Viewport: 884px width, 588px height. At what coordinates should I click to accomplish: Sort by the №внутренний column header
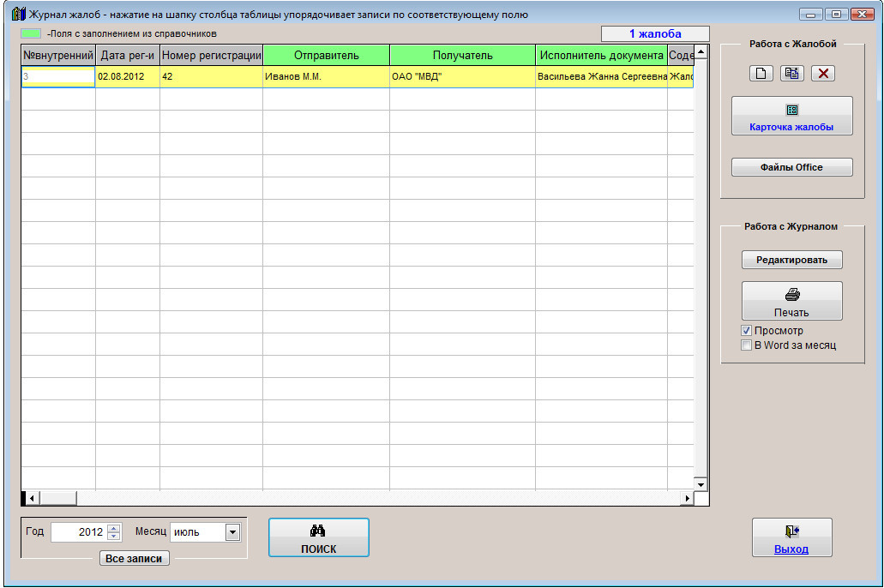click(x=58, y=55)
